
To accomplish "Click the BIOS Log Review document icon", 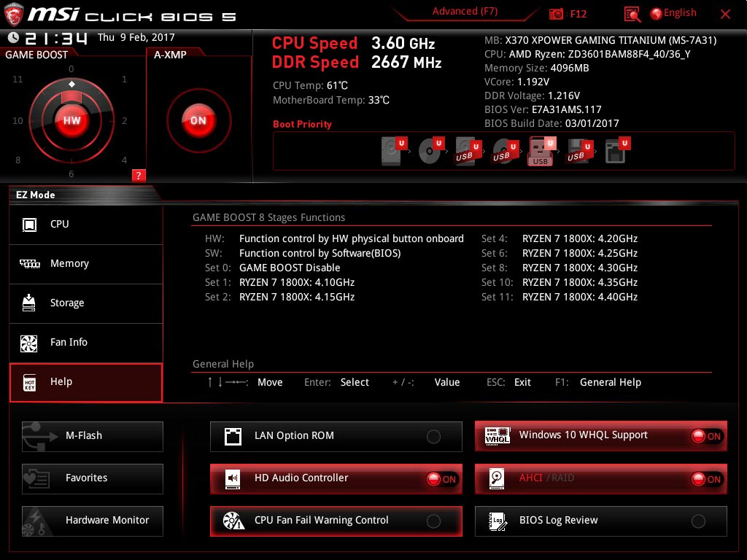I will point(498,521).
